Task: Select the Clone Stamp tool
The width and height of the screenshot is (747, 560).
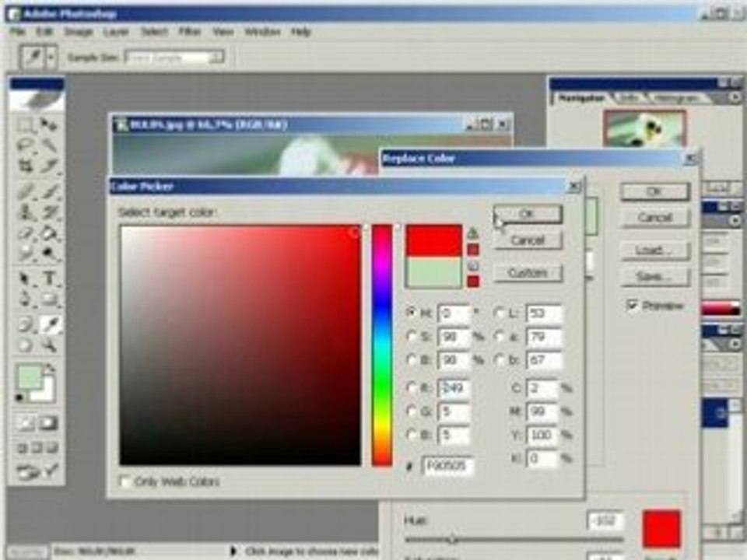Action: 25,212
